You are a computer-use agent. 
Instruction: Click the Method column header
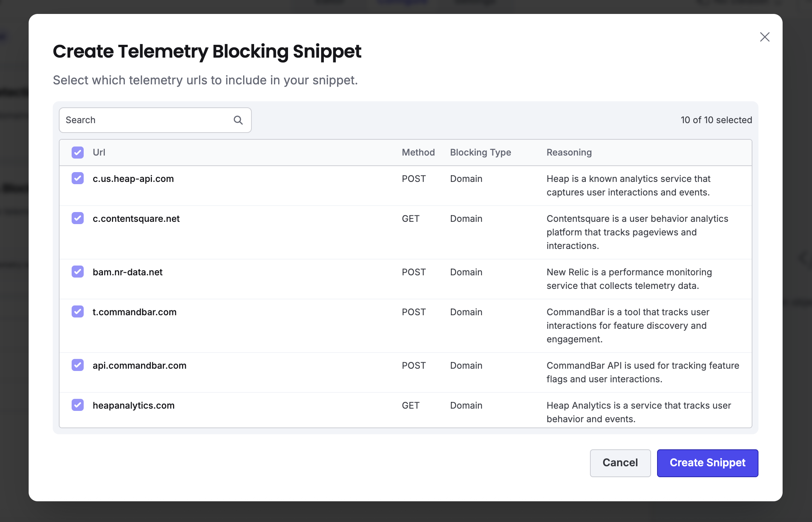(x=418, y=153)
